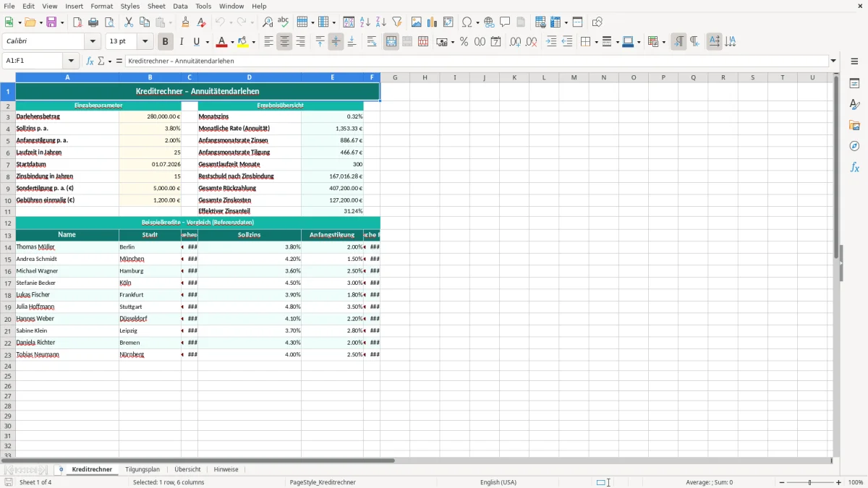This screenshot has width=868, height=488.
Task: Click the Clear Direct Formatting icon
Action: pos(201,22)
